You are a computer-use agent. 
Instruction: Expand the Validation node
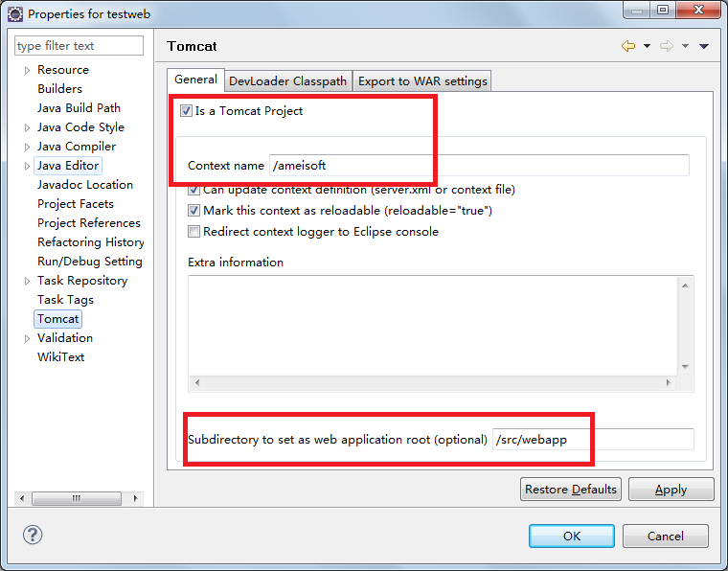(27, 338)
